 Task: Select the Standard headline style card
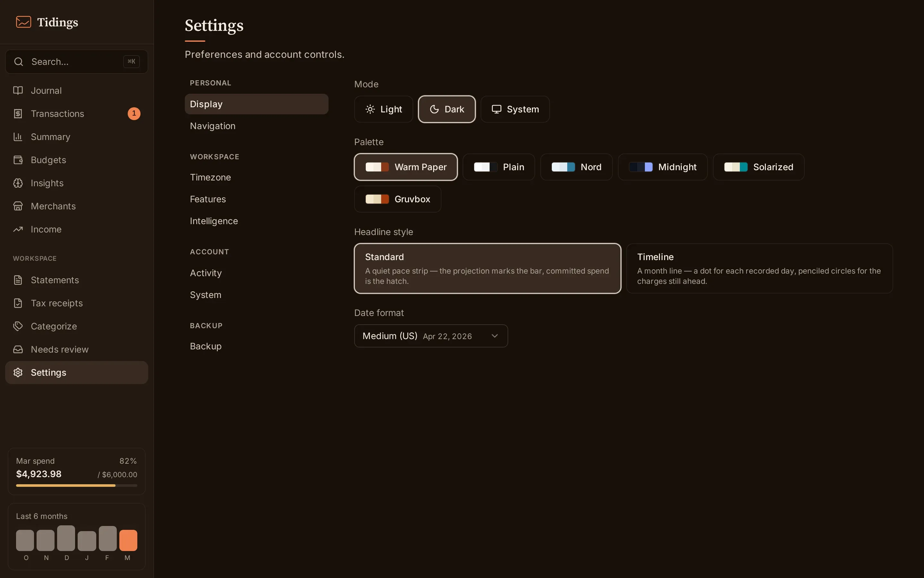point(488,268)
